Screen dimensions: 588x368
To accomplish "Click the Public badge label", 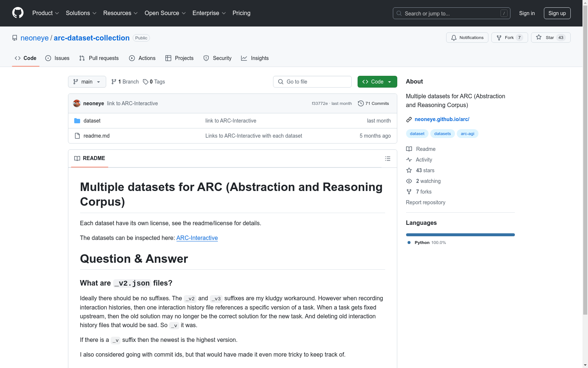I will 141,38.
